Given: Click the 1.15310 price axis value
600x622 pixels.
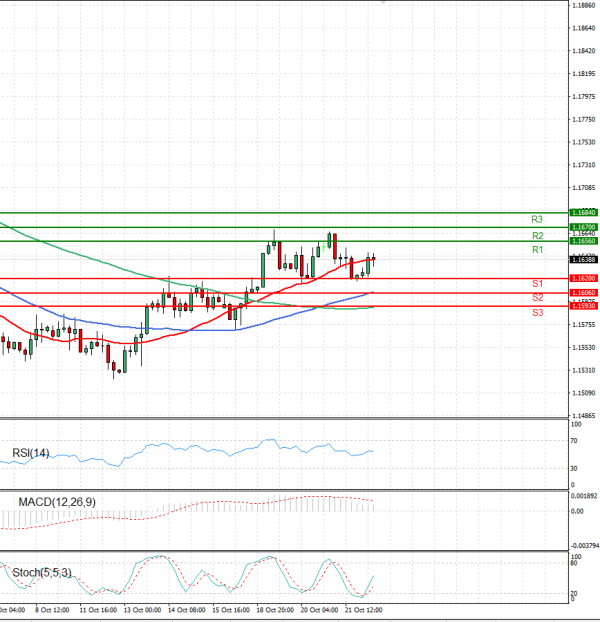Looking at the screenshot, I should click(x=584, y=370).
